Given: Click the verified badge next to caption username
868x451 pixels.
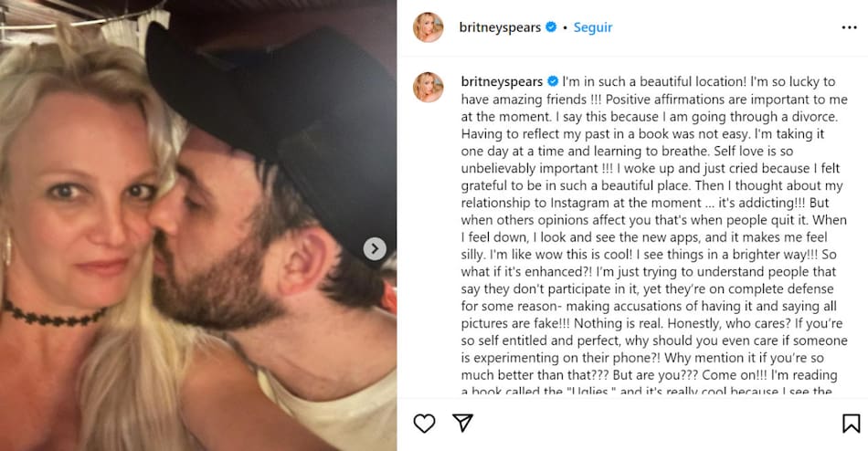Looking at the screenshot, I should coord(551,80).
